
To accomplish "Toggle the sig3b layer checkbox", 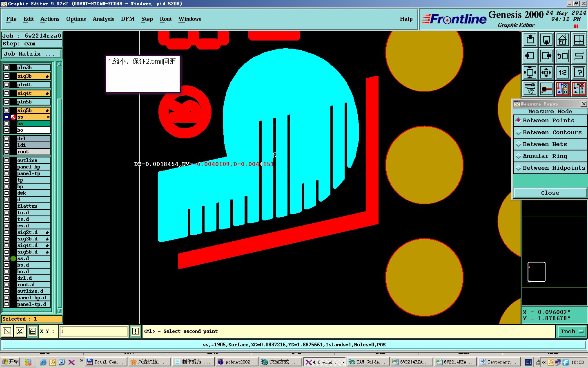I will coord(7,76).
